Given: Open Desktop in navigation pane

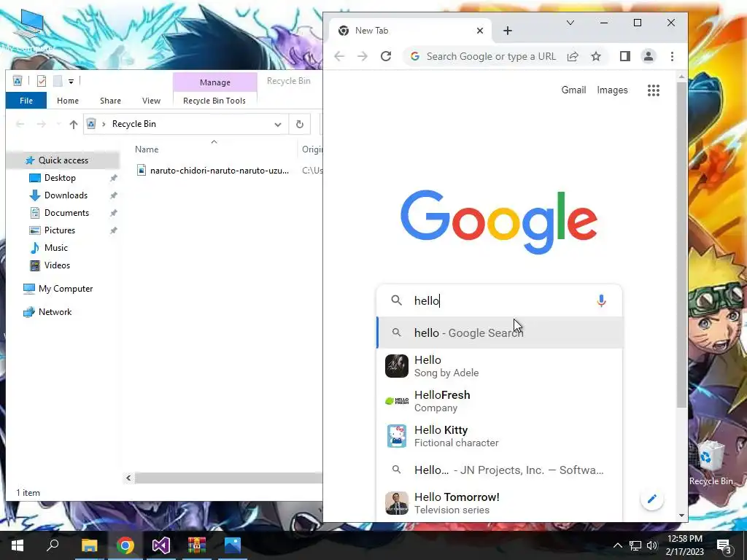Looking at the screenshot, I should coord(60,178).
